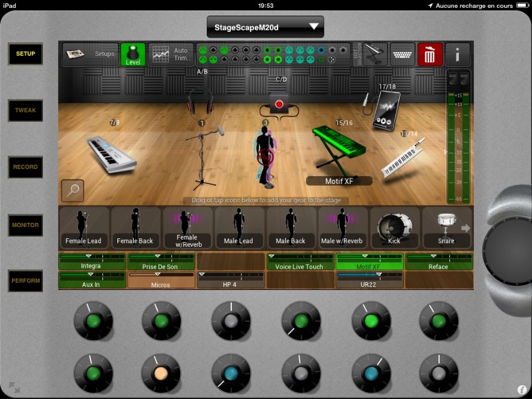Open the MONITOR mode

[x=25, y=225]
